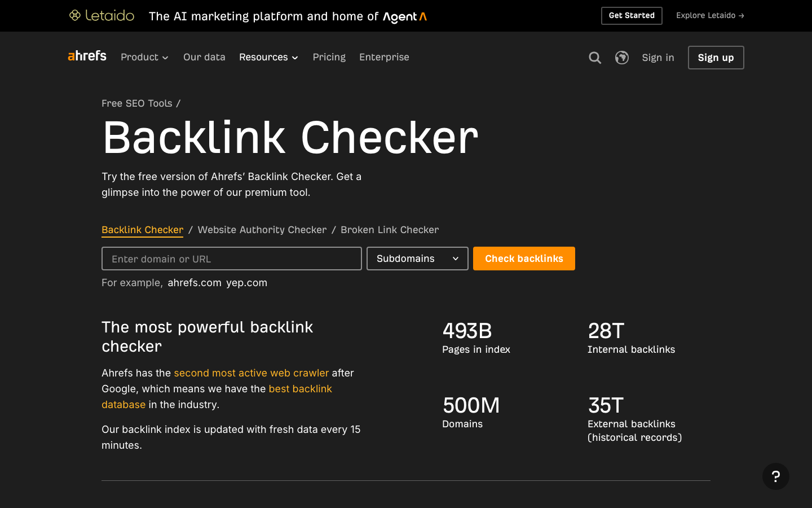Open the Ahrefs home logo
Screen dimensions: 812x508
tap(87, 56)
